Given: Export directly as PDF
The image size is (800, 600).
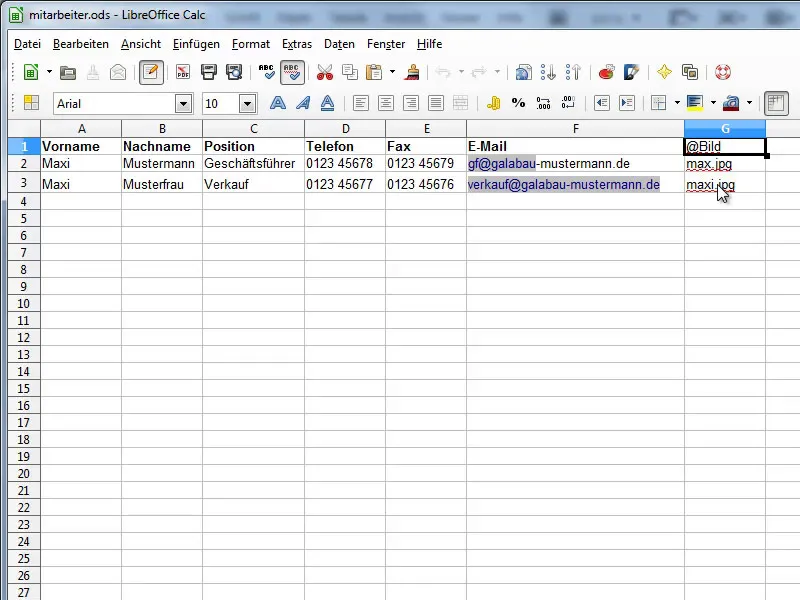Looking at the screenshot, I should pyautogui.click(x=183, y=72).
